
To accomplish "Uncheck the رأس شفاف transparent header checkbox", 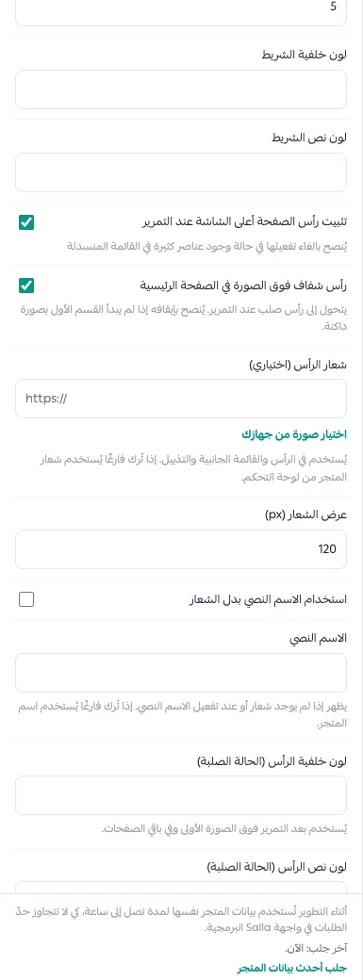I will click(x=26, y=286).
